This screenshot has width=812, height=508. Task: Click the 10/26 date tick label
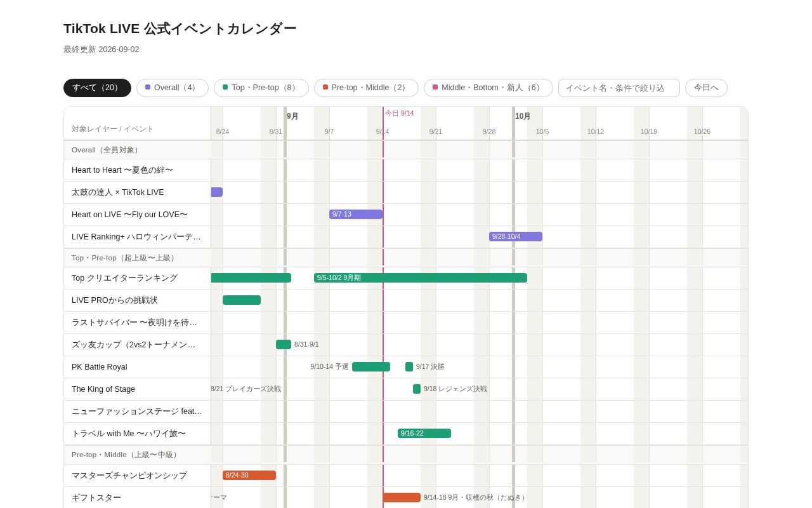702,132
